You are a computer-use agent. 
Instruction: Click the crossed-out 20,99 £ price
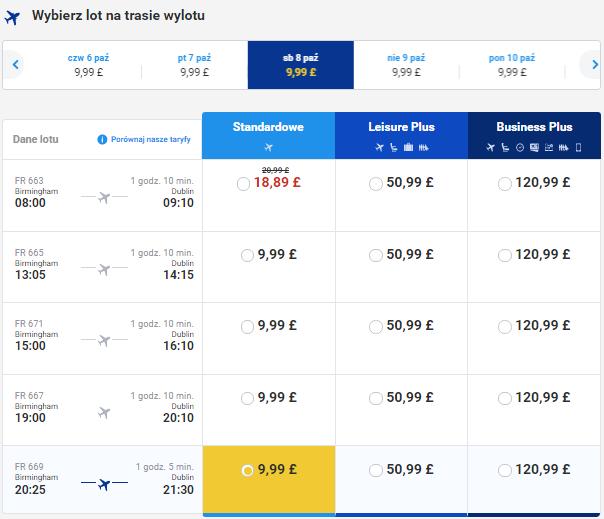[x=275, y=170]
